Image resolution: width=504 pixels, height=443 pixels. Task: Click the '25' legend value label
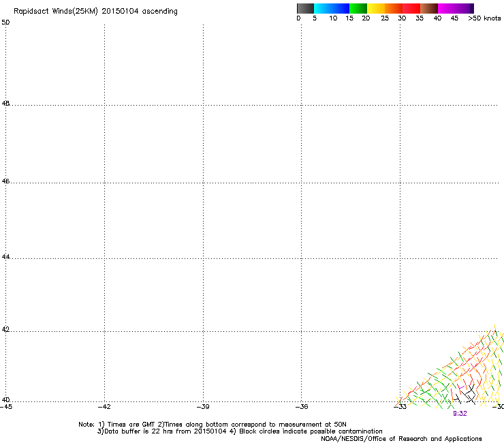pyautogui.click(x=385, y=18)
